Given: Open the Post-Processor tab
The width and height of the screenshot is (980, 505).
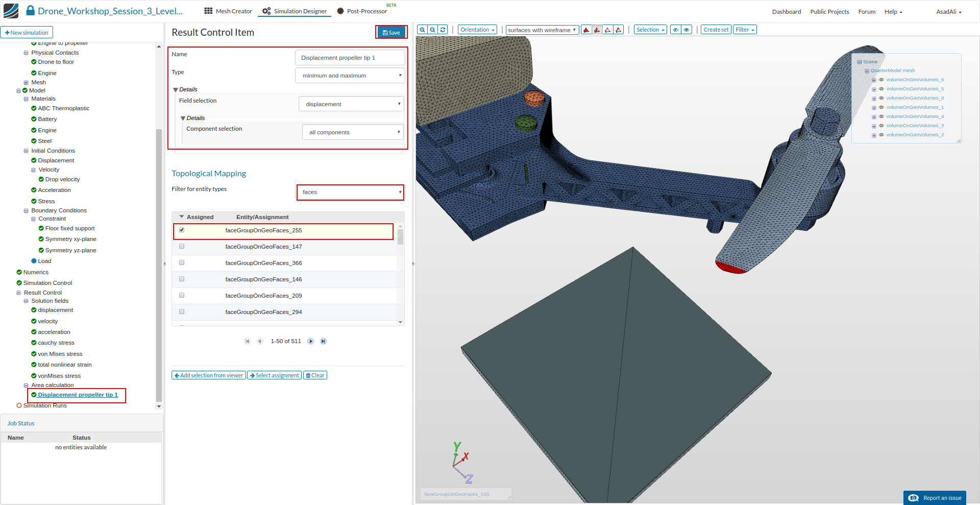Looking at the screenshot, I should click(362, 11).
